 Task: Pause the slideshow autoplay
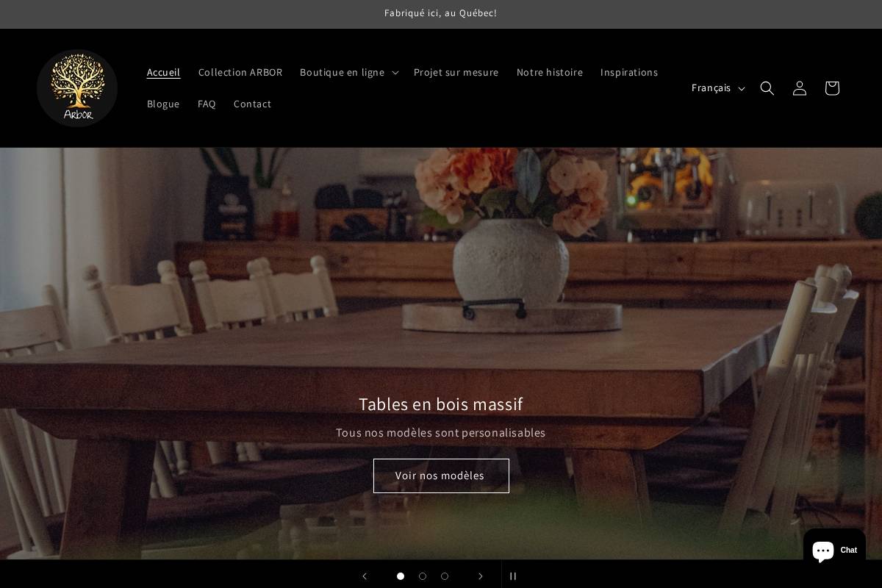pyautogui.click(x=513, y=576)
